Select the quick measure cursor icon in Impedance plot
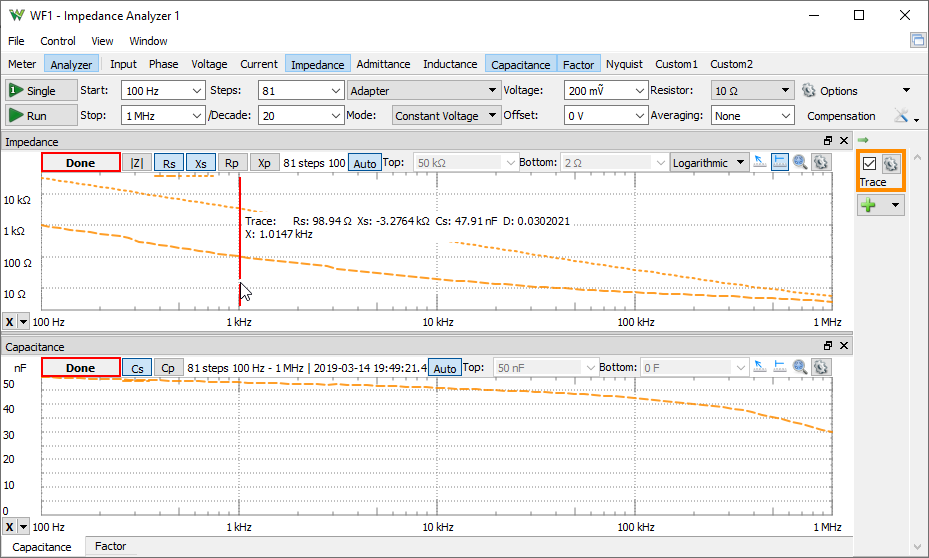The image size is (929, 558). (x=760, y=162)
